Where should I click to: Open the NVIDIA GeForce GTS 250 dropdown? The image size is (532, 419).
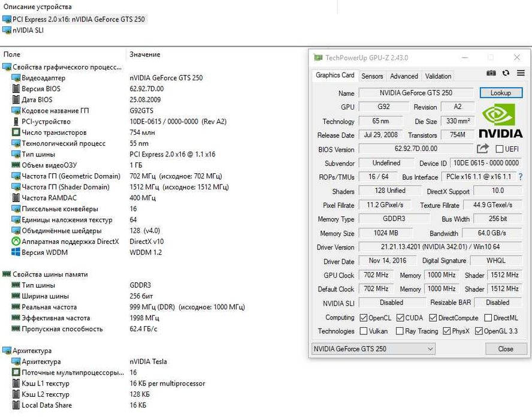373,349
